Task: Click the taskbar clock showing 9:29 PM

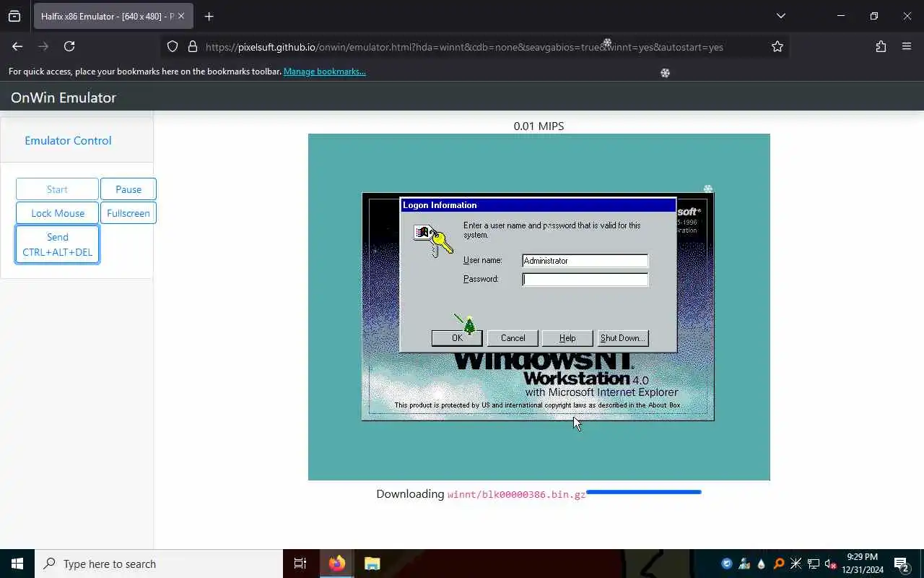Action: [863, 564]
